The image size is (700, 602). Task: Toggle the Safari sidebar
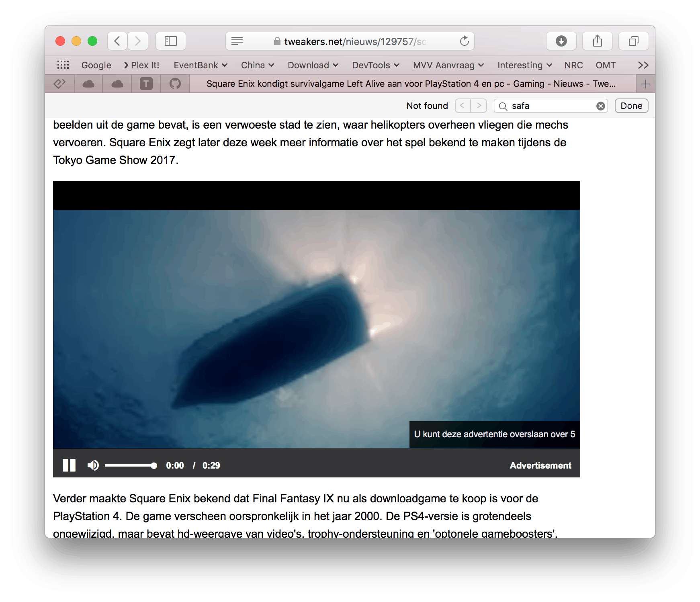pos(171,41)
